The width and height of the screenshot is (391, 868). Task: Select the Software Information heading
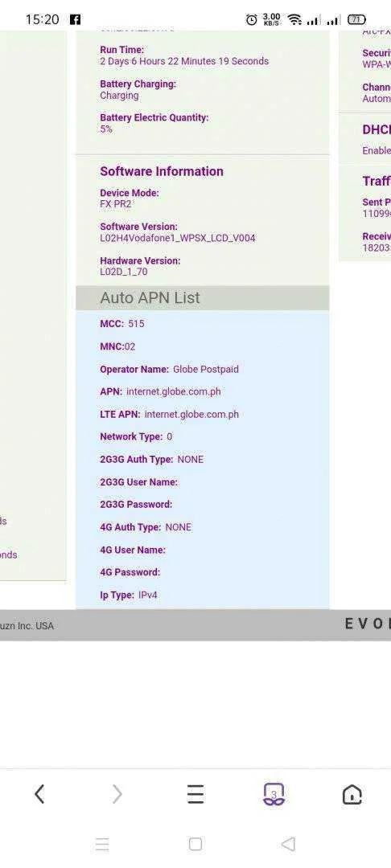pos(162,171)
